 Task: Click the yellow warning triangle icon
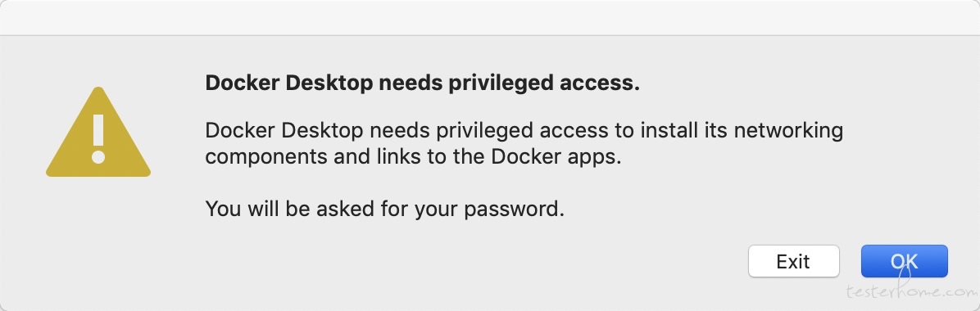(98, 133)
